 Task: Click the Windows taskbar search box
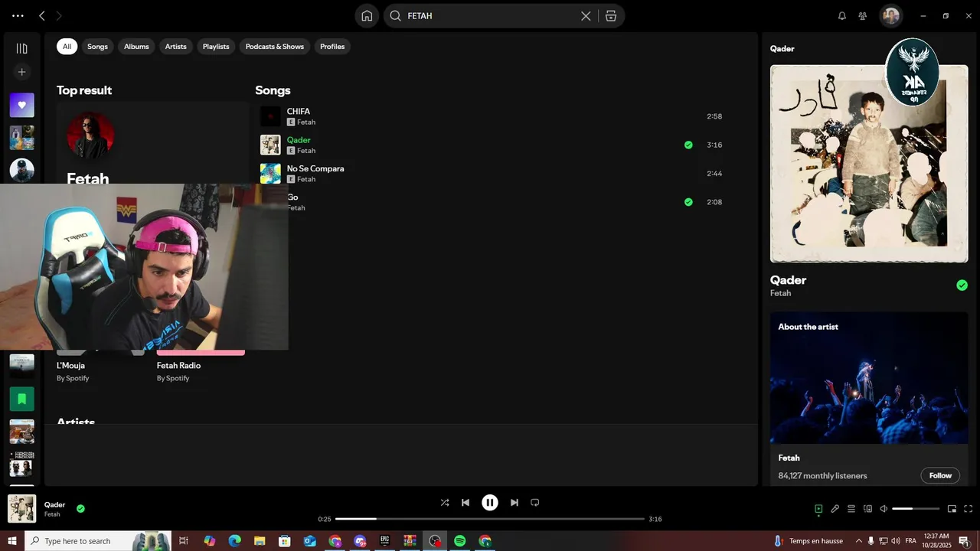pyautogui.click(x=98, y=541)
